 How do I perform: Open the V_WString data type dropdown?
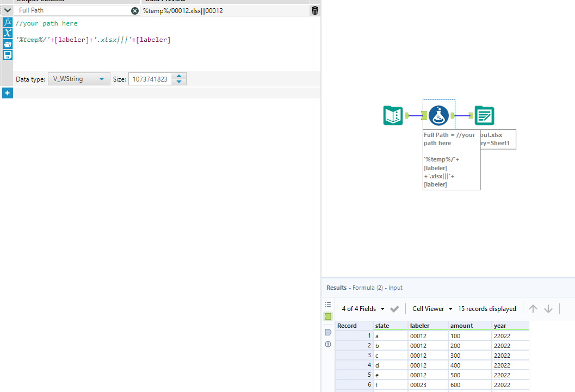pos(79,79)
